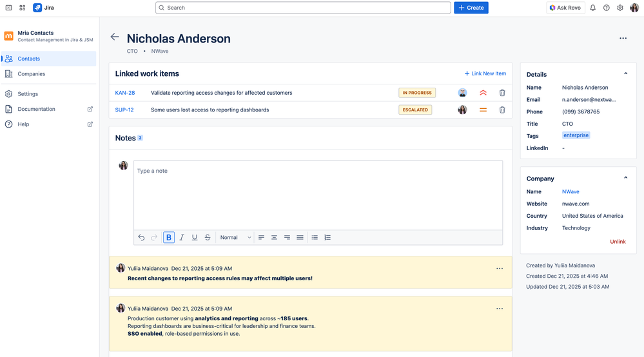This screenshot has width=644, height=357.
Task: Open Ask Rovo
Action: coord(565,8)
